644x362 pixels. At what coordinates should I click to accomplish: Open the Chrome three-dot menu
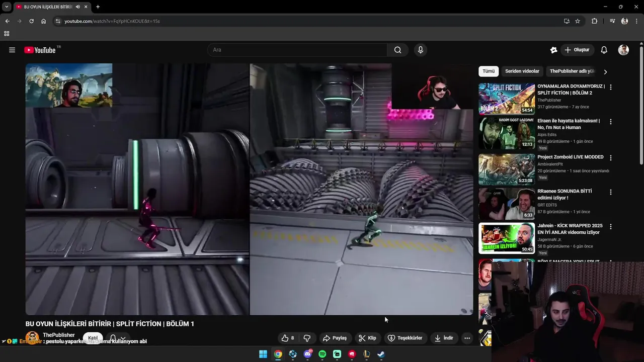coord(637,21)
